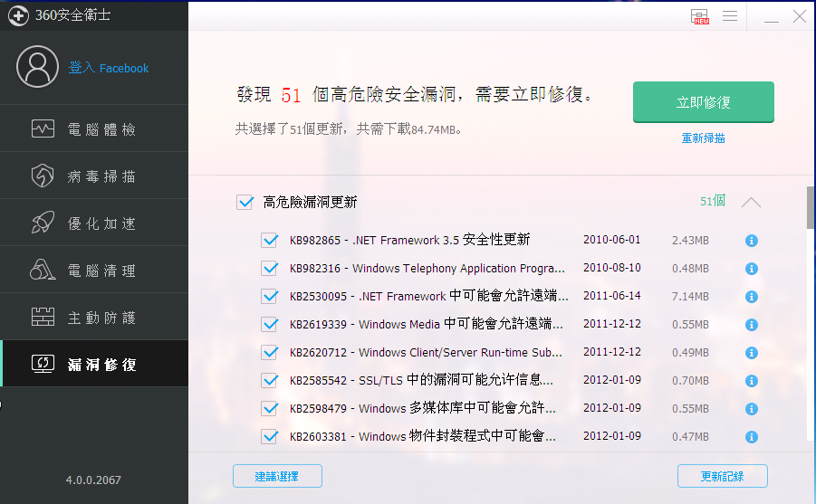
Task: Click the vertical scrollbar thumb
Action: click(x=811, y=207)
